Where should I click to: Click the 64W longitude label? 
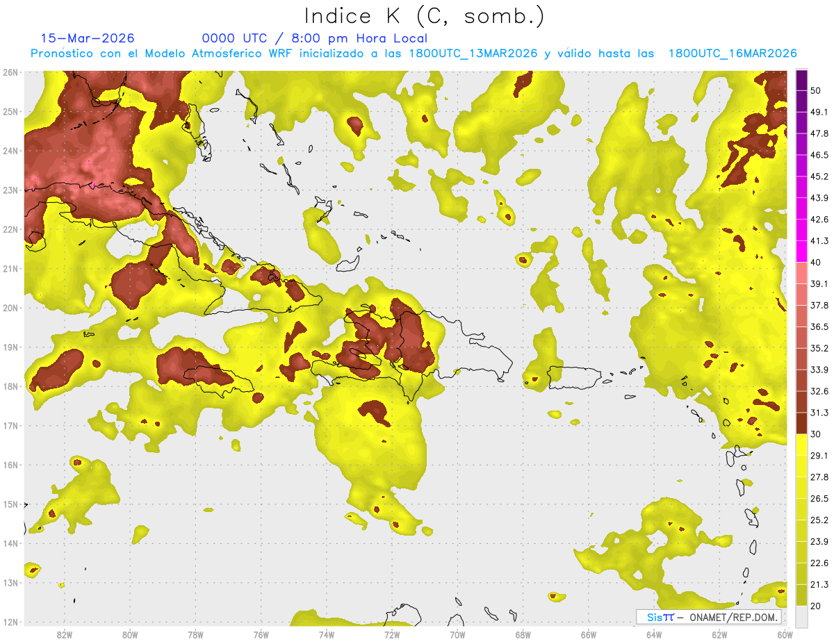point(654,635)
